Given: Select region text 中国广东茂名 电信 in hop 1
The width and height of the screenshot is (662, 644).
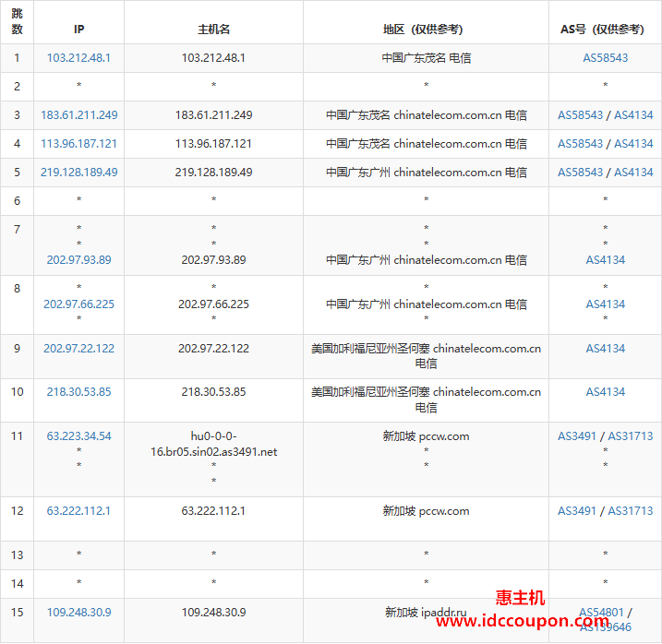Looking at the screenshot, I should coord(427,58).
